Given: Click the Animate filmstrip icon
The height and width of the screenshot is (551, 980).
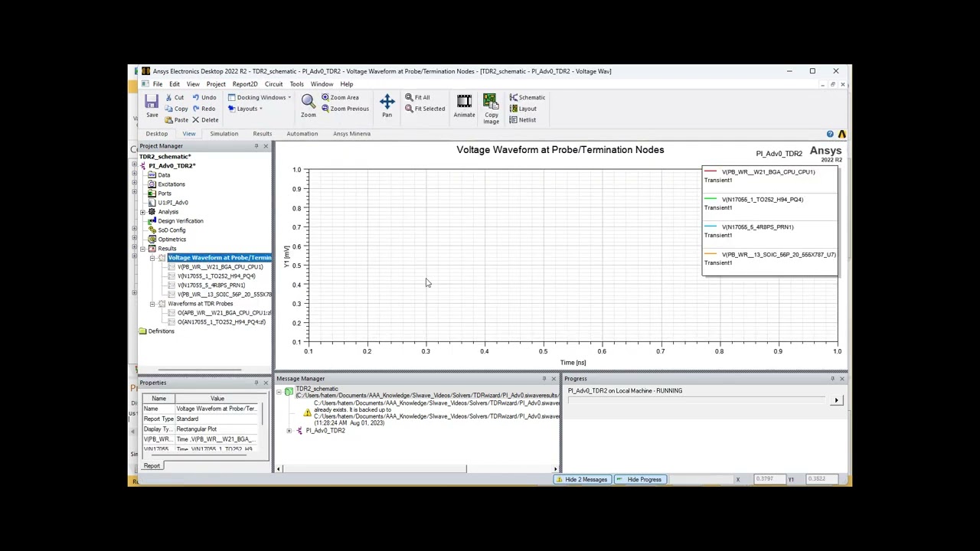Looking at the screenshot, I should [464, 102].
